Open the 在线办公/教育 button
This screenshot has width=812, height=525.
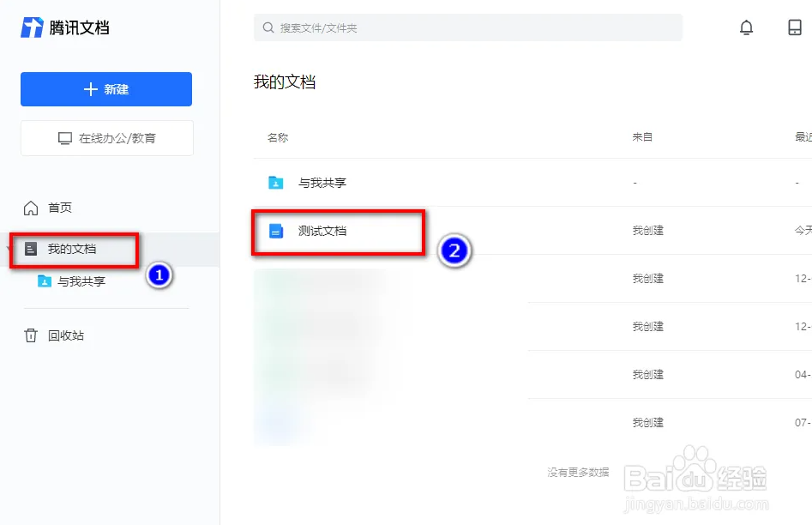point(107,138)
